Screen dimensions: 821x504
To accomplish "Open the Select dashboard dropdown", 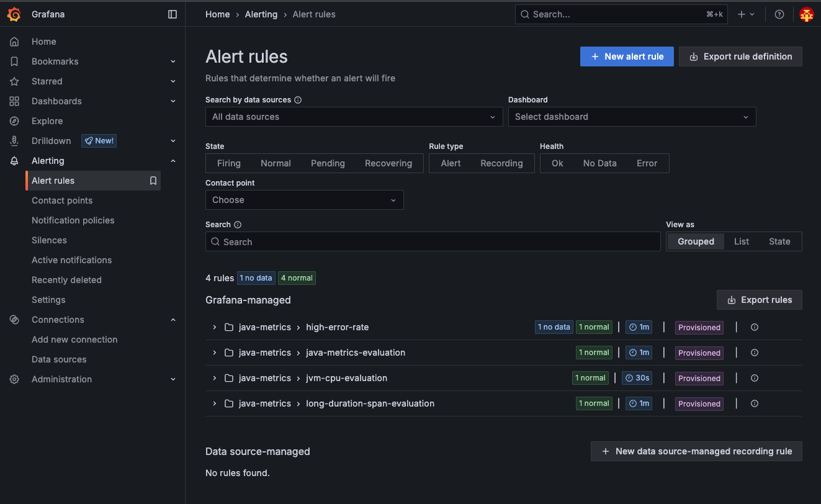I will click(632, 117).
